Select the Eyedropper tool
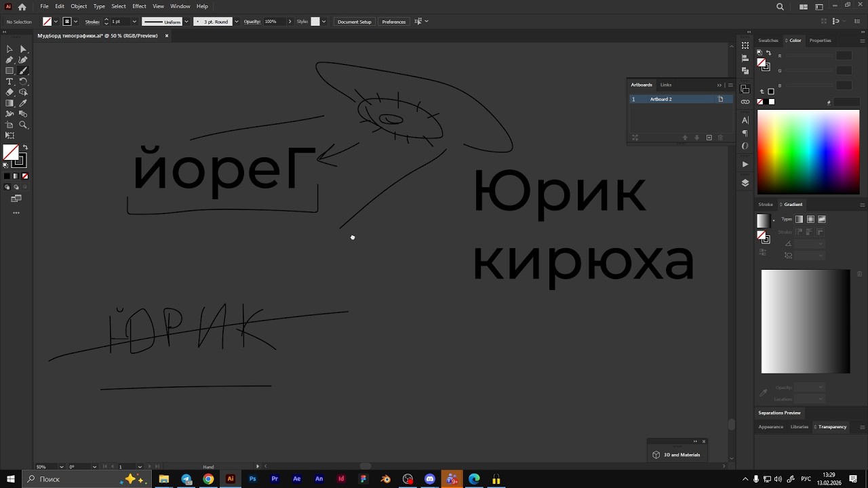This screenshot has width=868, height=488. [x=23, y=103]
